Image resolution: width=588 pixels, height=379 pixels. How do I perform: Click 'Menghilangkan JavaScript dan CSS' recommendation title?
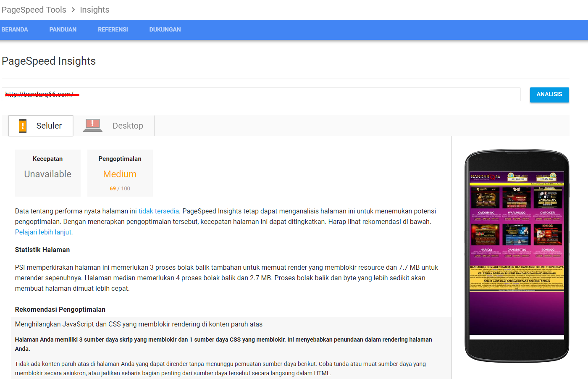click(139, 324)
